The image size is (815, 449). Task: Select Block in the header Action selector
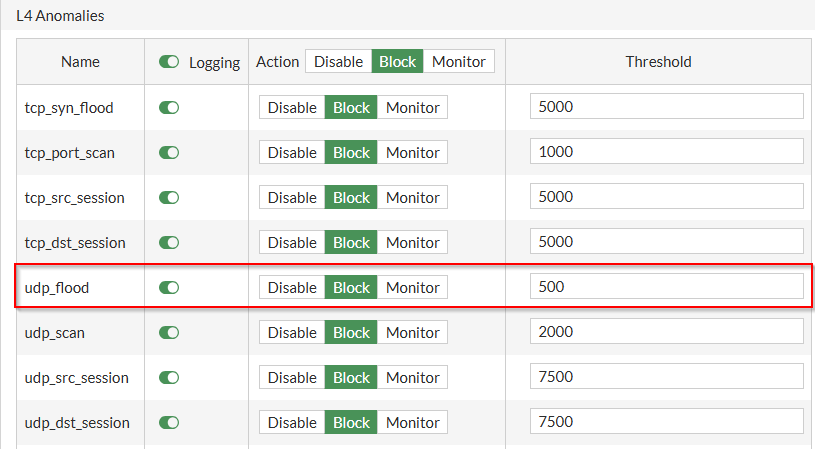point(397,62)
